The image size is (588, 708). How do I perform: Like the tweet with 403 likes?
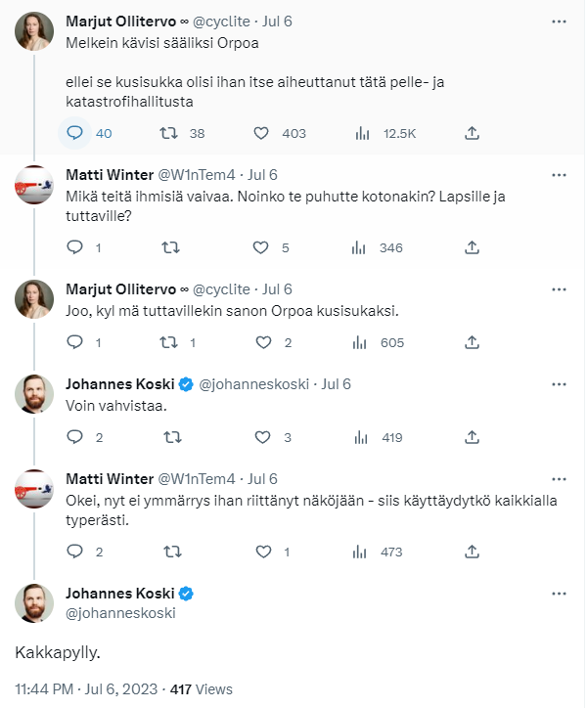(261, 133)
